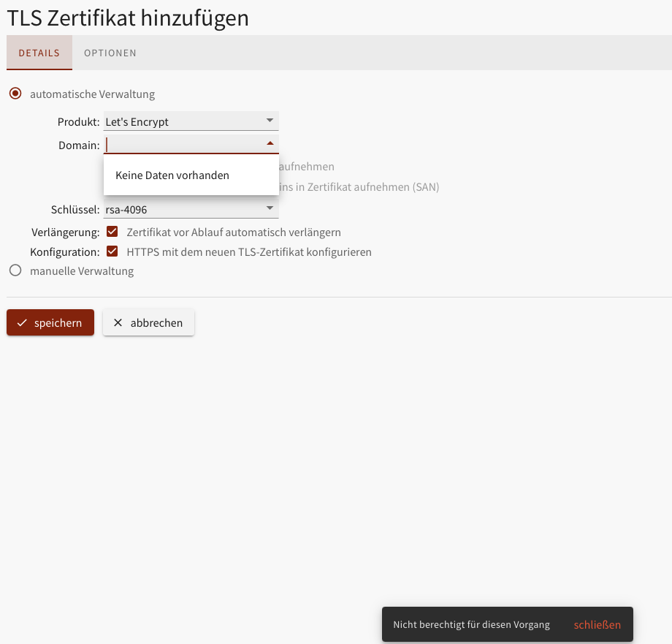Click the Produkt dropdown arrow icon

pyautogui.click(x=270, y=121)
